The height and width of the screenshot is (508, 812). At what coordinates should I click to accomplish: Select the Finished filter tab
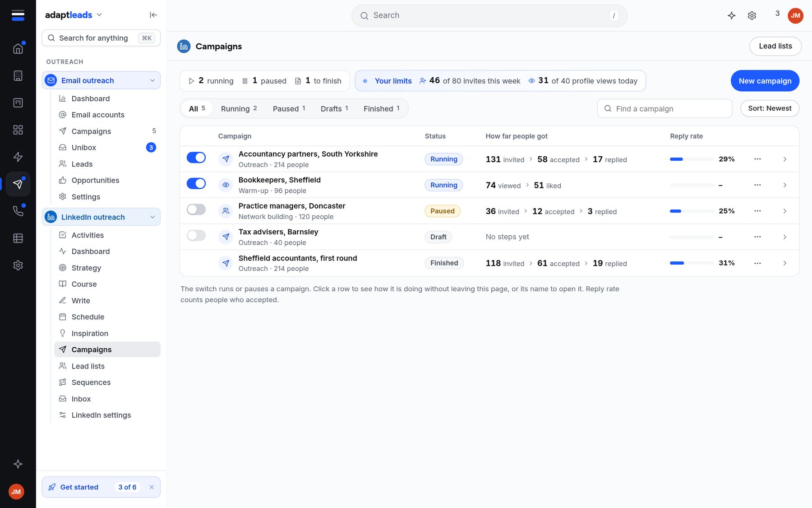point(382,109)
